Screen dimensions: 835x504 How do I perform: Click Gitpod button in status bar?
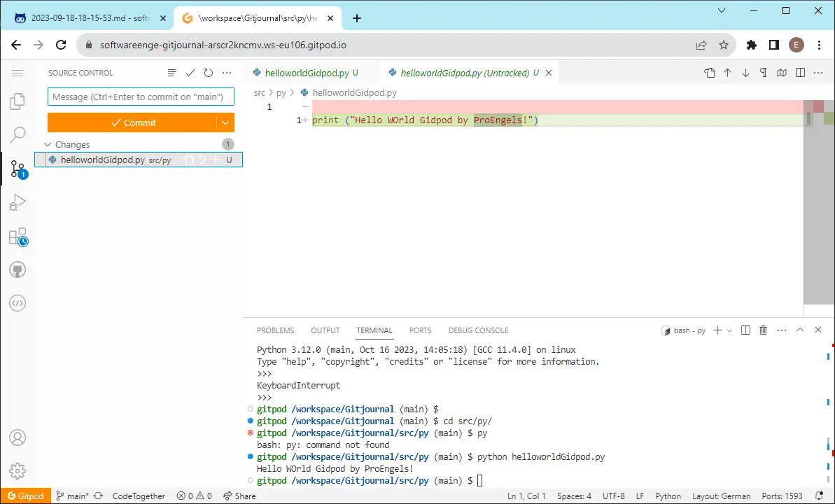click(x=26, y=496)
